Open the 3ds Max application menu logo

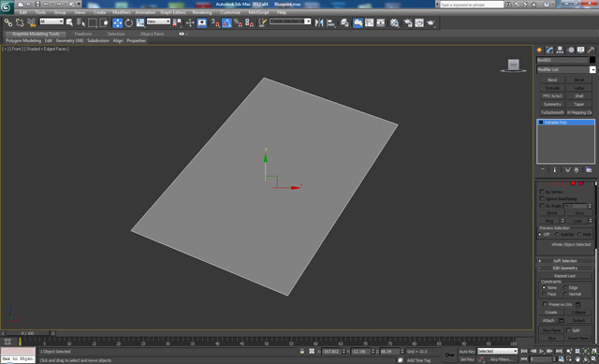click(7, 7)
